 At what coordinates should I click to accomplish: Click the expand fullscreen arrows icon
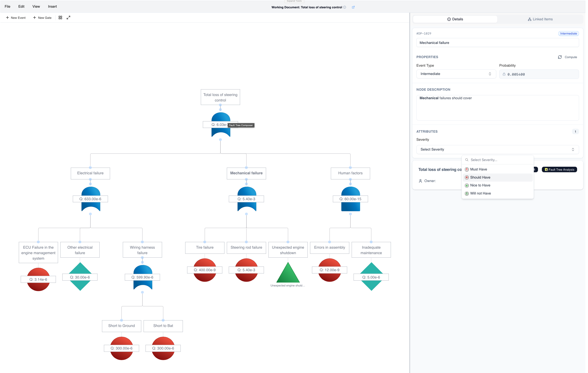pyautogui.click(x=68, y=17)
